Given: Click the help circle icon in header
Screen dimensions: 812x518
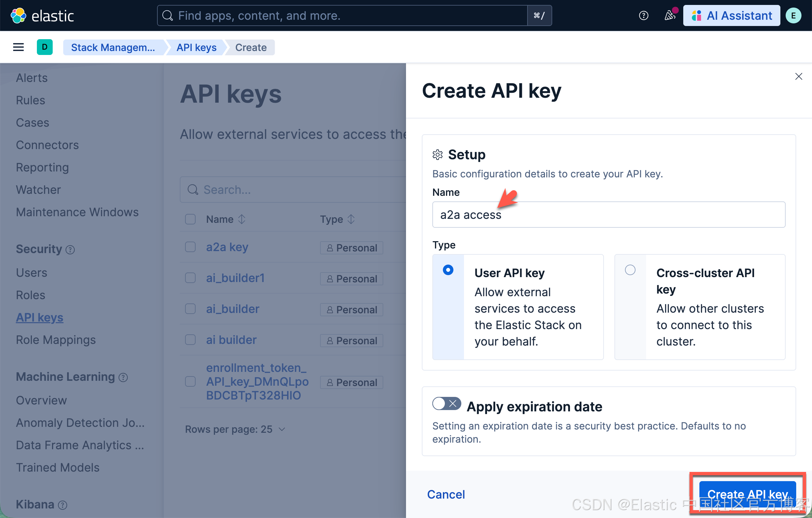Looking at the screenshot, I should [643, 15].
